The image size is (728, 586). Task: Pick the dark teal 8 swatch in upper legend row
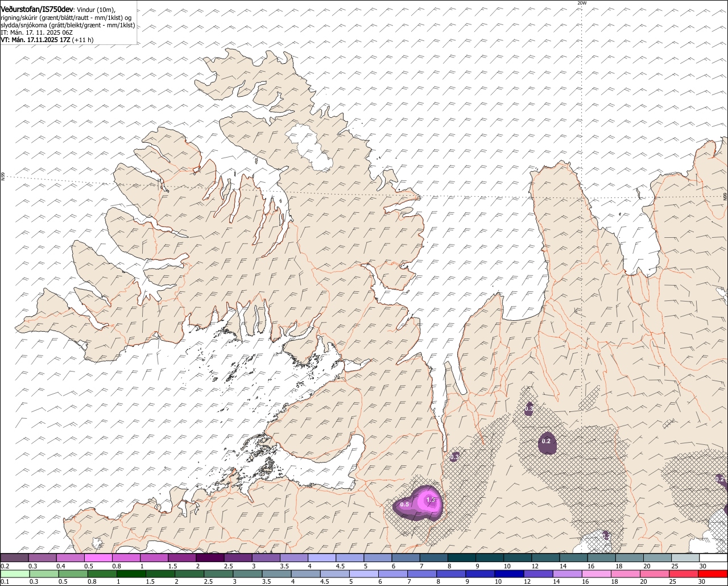coord(462,558)
